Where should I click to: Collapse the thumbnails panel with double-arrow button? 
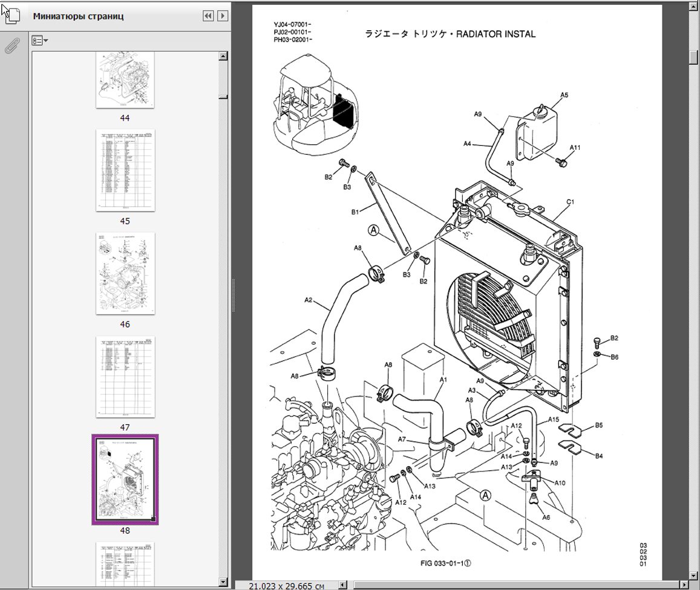click(208, 16)
